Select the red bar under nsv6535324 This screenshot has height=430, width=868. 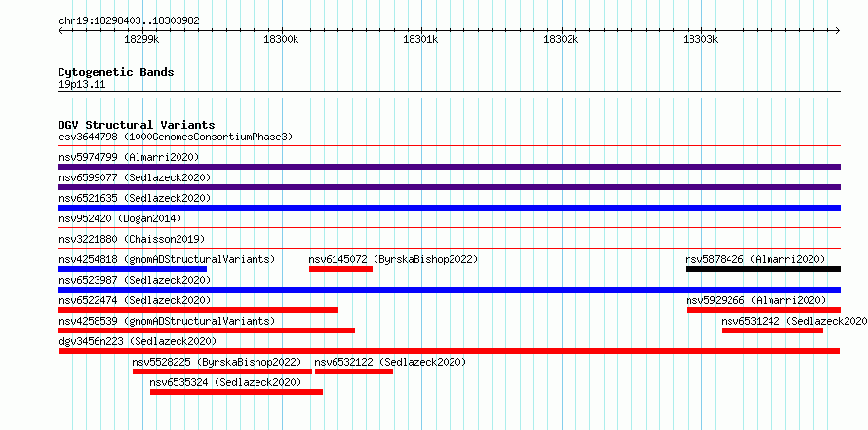click(236, 392)
